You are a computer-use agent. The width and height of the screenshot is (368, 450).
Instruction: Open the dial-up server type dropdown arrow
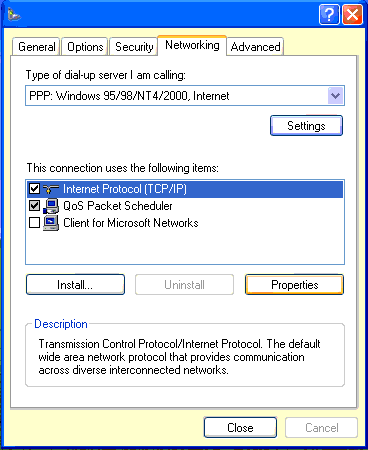[x=335, y=96]
